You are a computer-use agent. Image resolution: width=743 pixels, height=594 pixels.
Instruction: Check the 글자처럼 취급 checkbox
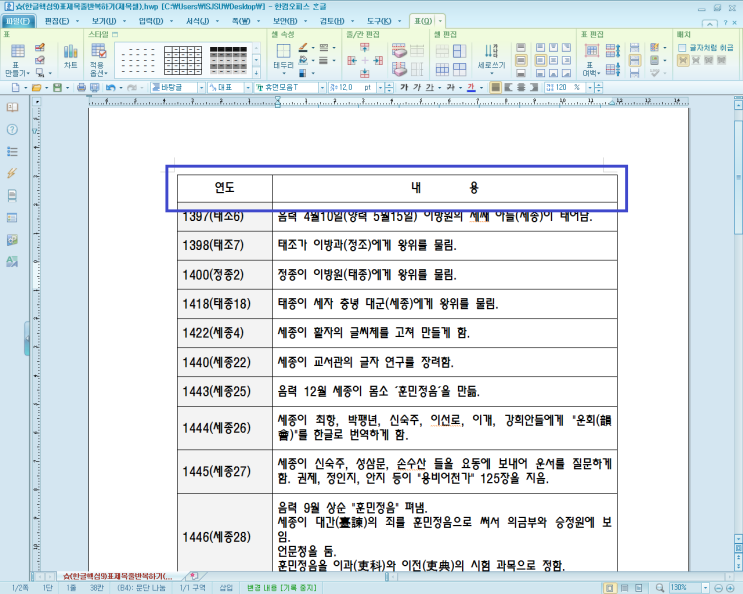682,48
